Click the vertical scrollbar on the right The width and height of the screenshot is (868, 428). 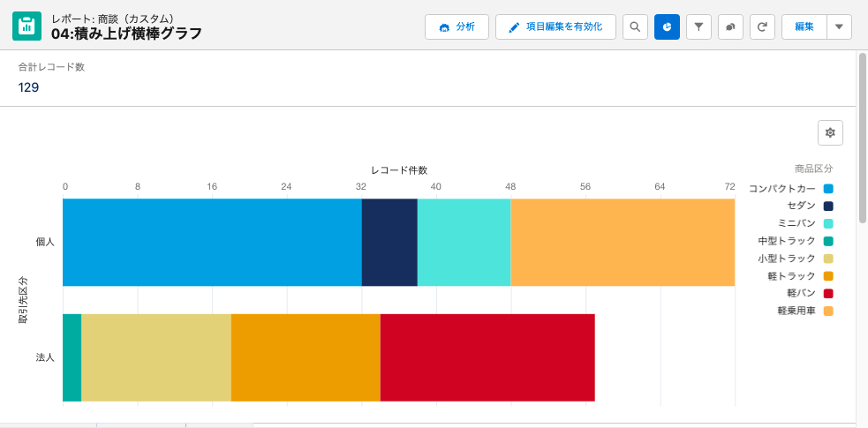click(x=862, y=139)
